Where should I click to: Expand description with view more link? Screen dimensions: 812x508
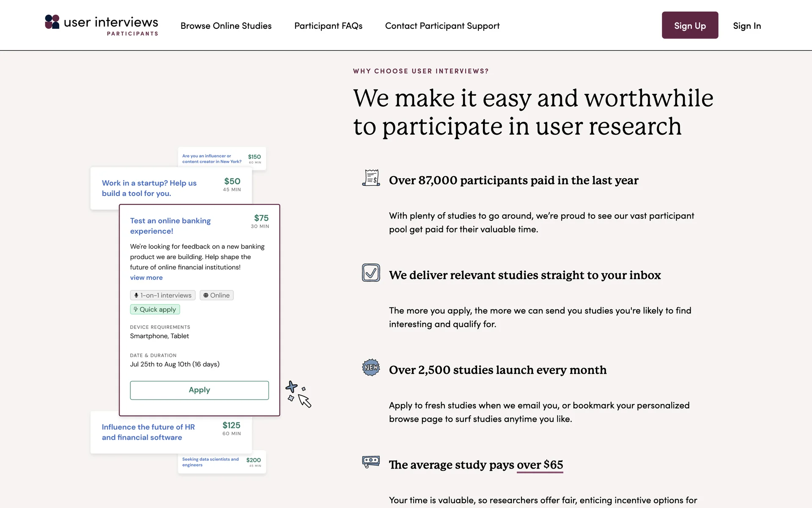146,278
